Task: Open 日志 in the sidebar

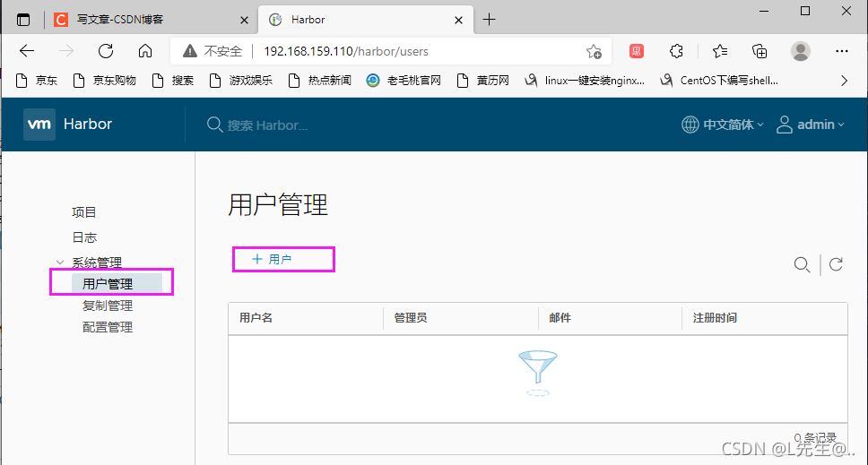Action: point(84,237)
